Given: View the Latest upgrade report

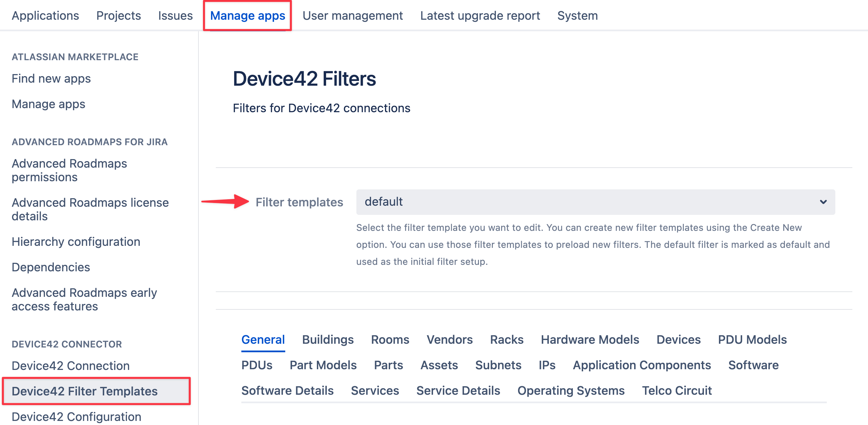Looking at the screenshot, I should (480, 16).
